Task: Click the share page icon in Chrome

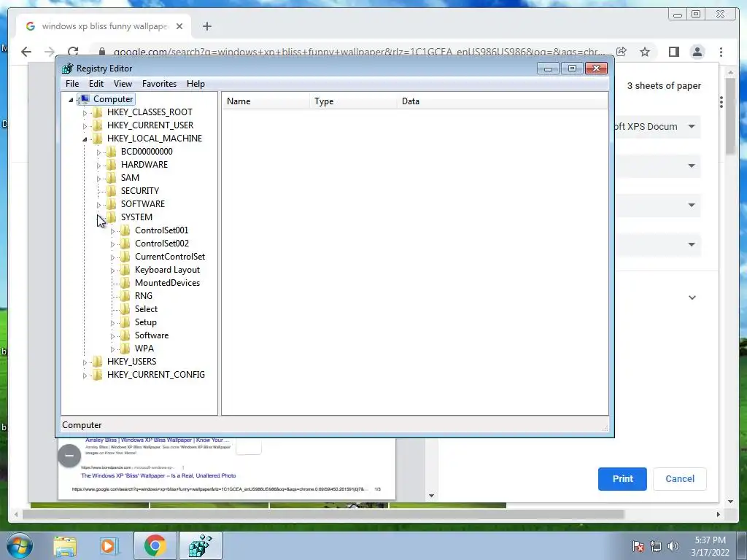Action: click(622, 52)
